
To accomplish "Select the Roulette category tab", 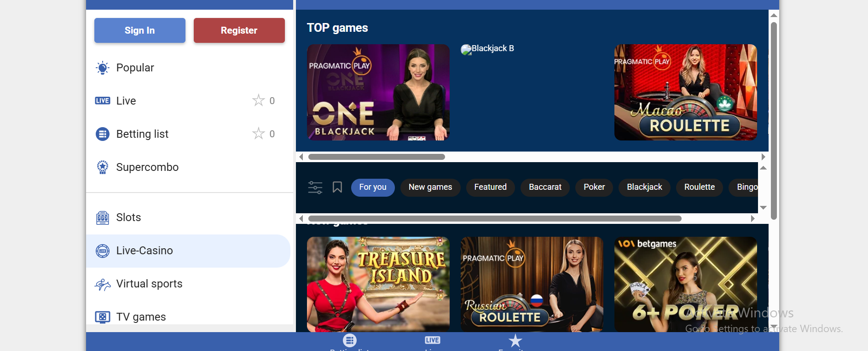I will 700,187.
